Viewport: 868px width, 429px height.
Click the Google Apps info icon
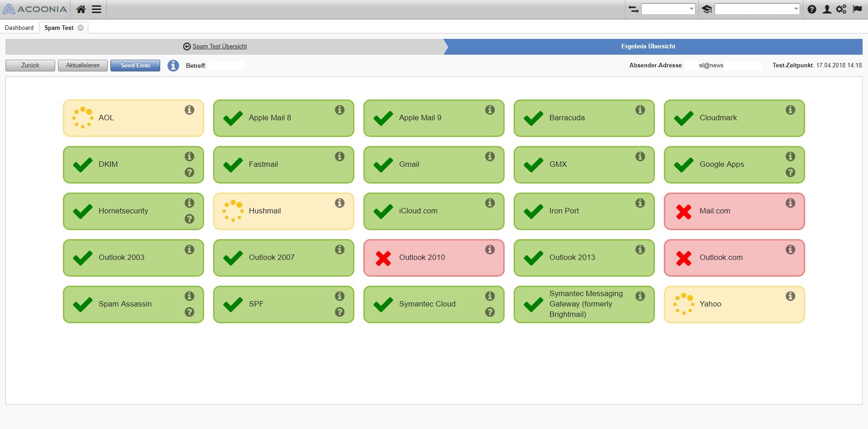(791, 156)
